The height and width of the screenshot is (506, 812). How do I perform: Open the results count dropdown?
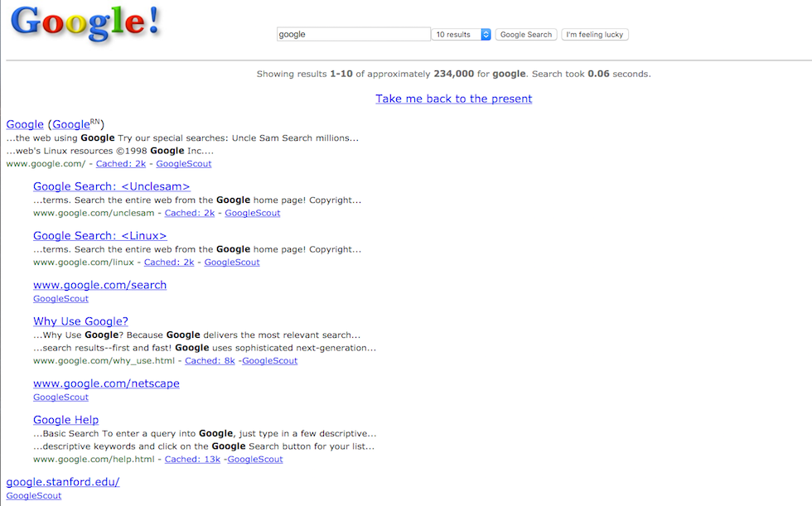(x=462, y=35)
